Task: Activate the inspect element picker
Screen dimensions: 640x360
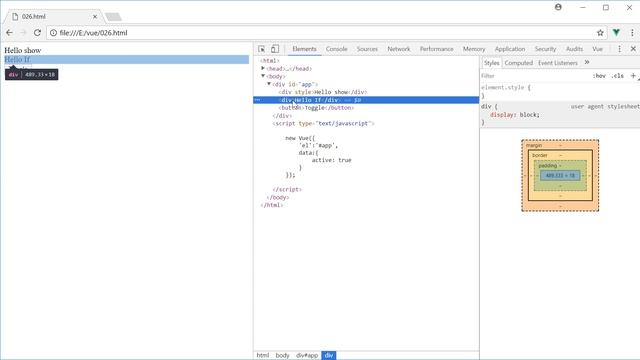Action: pos(262,49)
